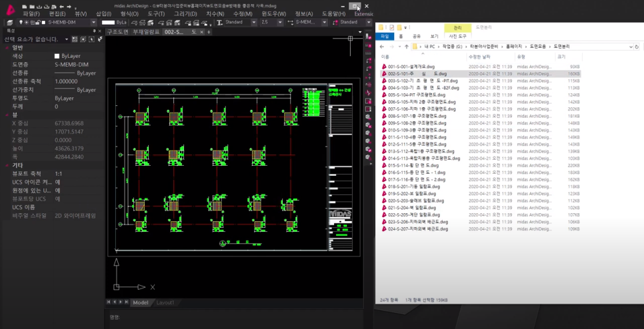Toggle auto-hide pin on Properties panel
This screenshot has height=329, width=644.
94,31
